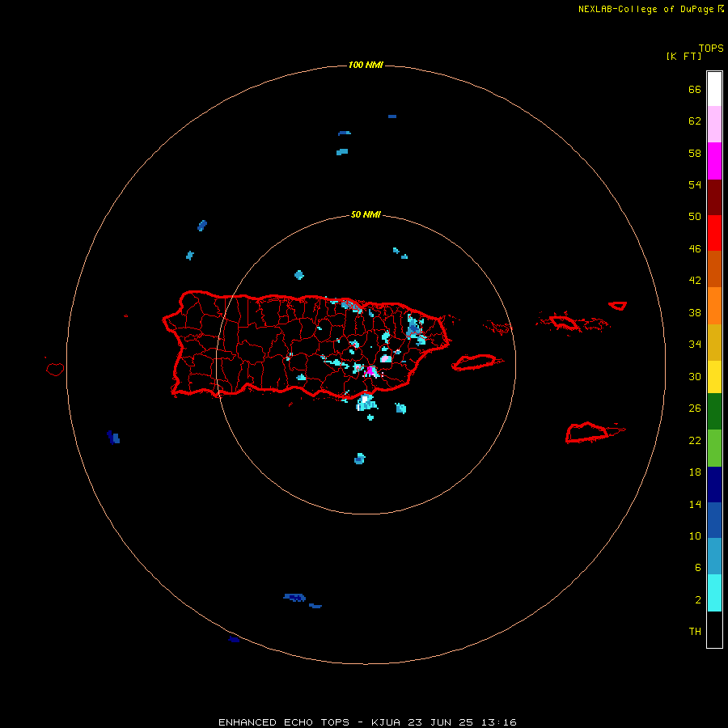This screenshot has height=728, width=728.
Task: Click the "42" legend value
Action: coord(695,281)
